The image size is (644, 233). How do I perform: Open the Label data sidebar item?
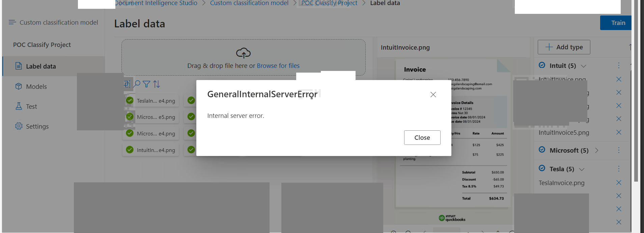pyautogui.click(x=54, y=66)
